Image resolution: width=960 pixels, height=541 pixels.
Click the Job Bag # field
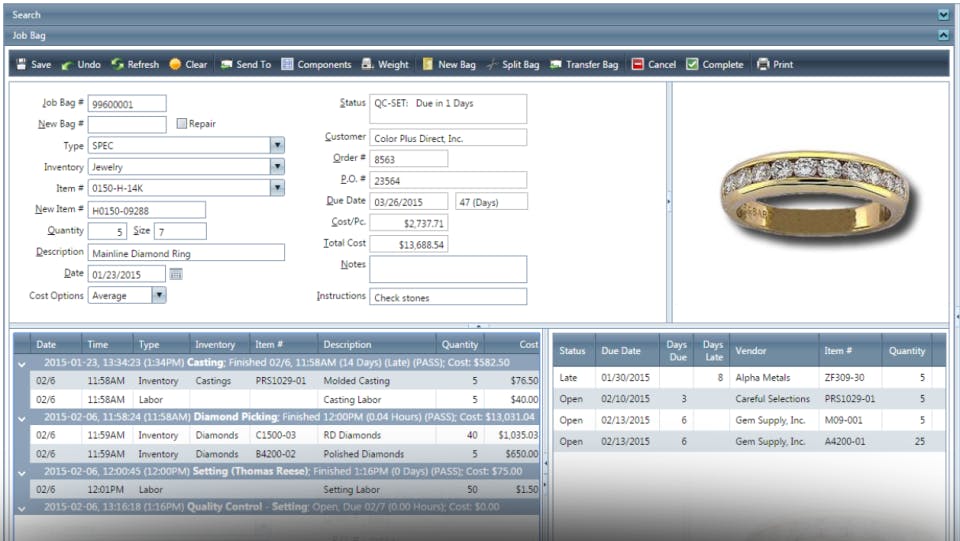coord(127,103)
